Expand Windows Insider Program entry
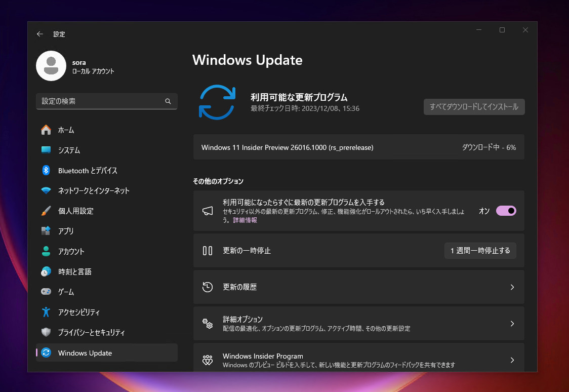The image size is (569, 392). pyautogui.click(x=513, y=360)
